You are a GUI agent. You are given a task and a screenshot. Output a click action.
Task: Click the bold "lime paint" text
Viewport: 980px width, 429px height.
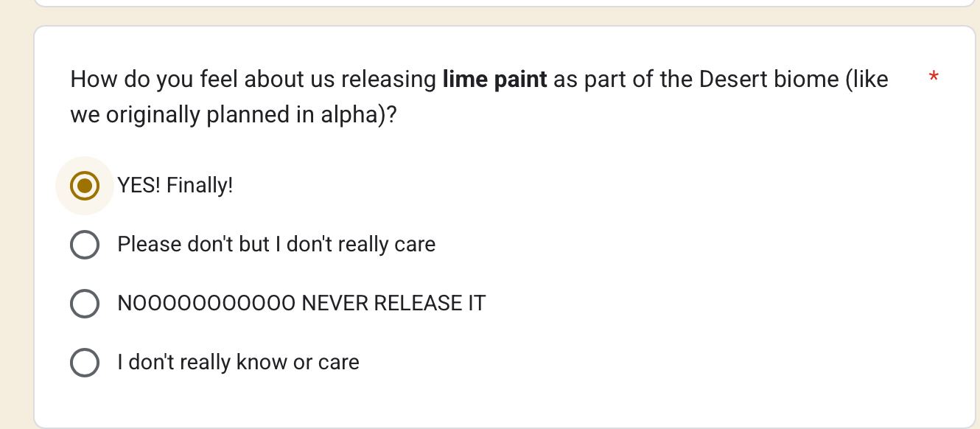(494, 79)
